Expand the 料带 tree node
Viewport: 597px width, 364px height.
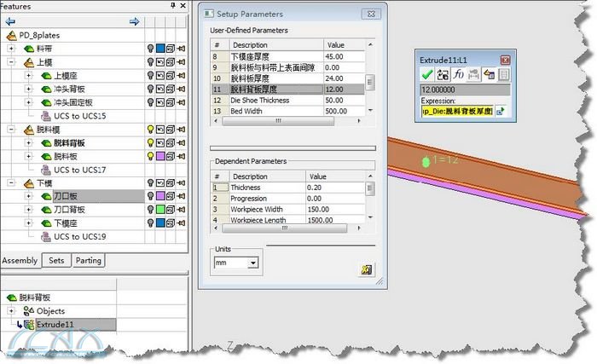tap(11, 49)
